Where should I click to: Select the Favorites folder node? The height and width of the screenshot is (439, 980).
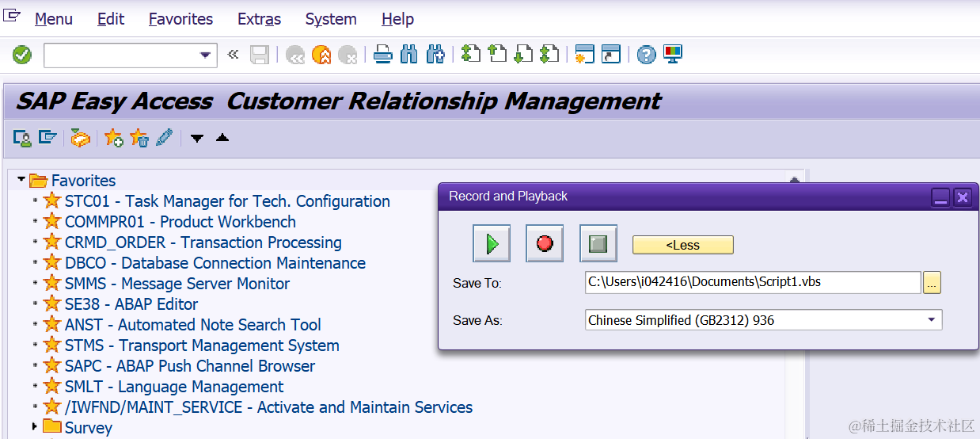point(83,181)
